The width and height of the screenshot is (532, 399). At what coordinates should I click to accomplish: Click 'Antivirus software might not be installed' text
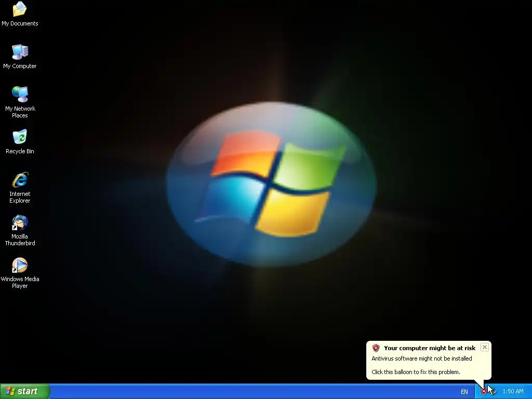422,358
